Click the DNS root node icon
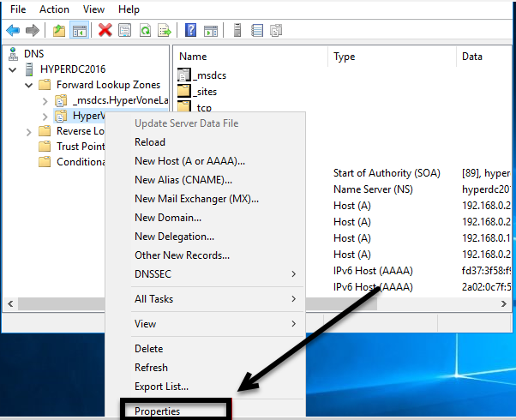 13,54
